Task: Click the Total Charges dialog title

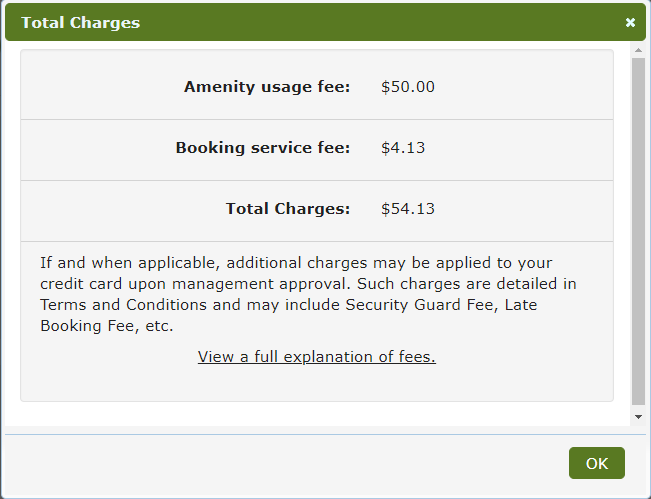Action: [81, 22]
